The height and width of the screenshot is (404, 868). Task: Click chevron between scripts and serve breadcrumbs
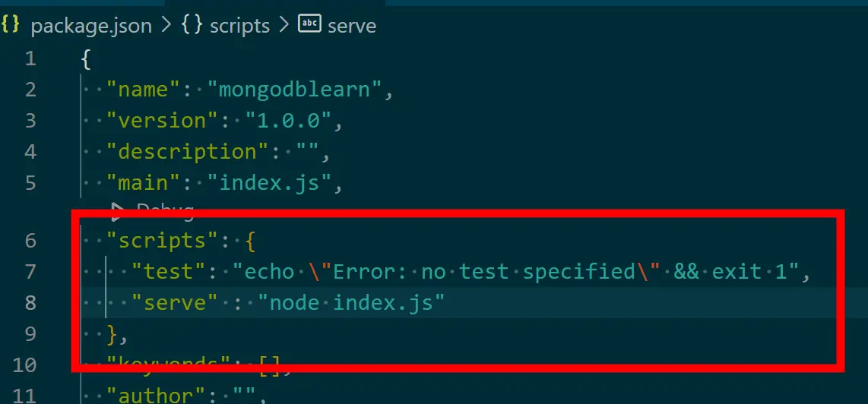click(284, 25)
